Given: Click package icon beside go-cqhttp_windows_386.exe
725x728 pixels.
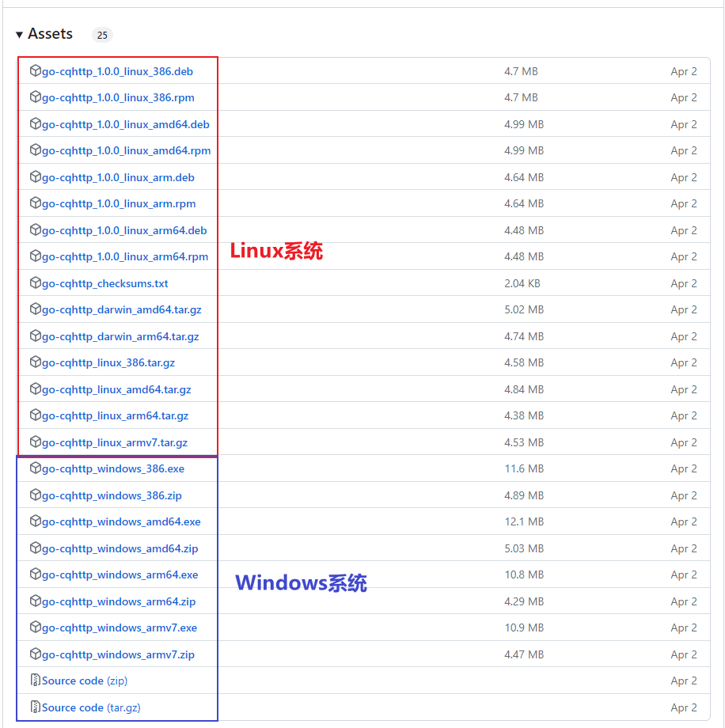Looking at the screenshot, I should coord(36,468).
